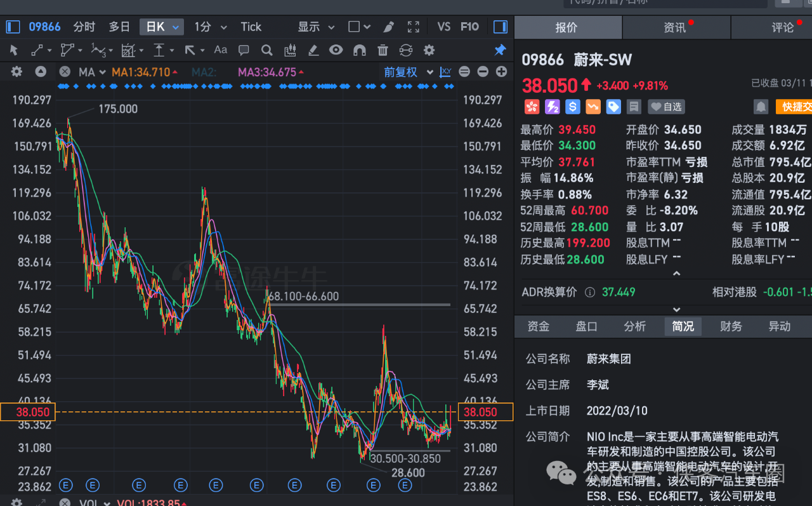Toggle the dimmed MA2 line
Image resolution: width=812 pixels, height=506 pixels.
[204, 72]
